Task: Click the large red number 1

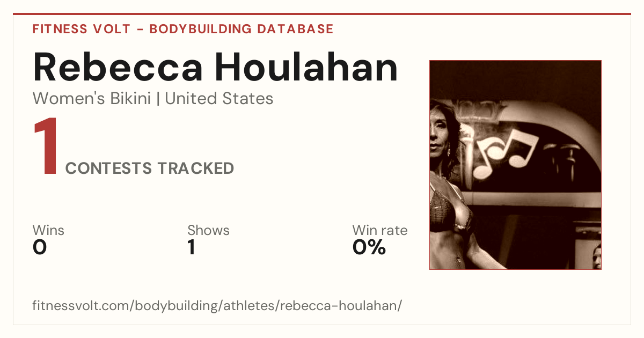Action: 46,147
